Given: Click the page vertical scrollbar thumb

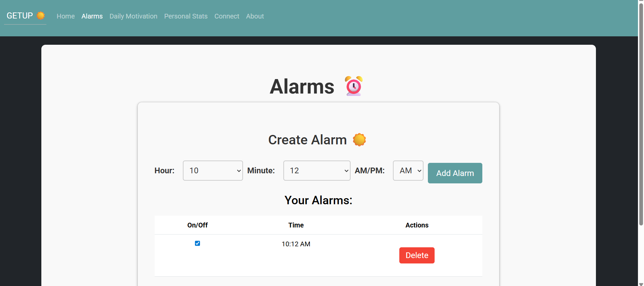Looking at the screenshot, I should 641,114.
